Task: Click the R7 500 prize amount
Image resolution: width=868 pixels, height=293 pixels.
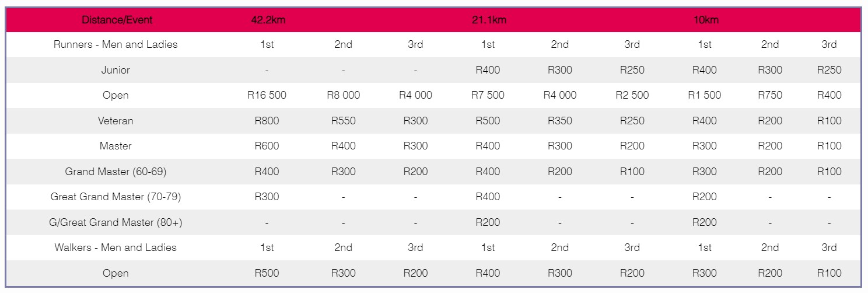Action: [x=488, y=95]
